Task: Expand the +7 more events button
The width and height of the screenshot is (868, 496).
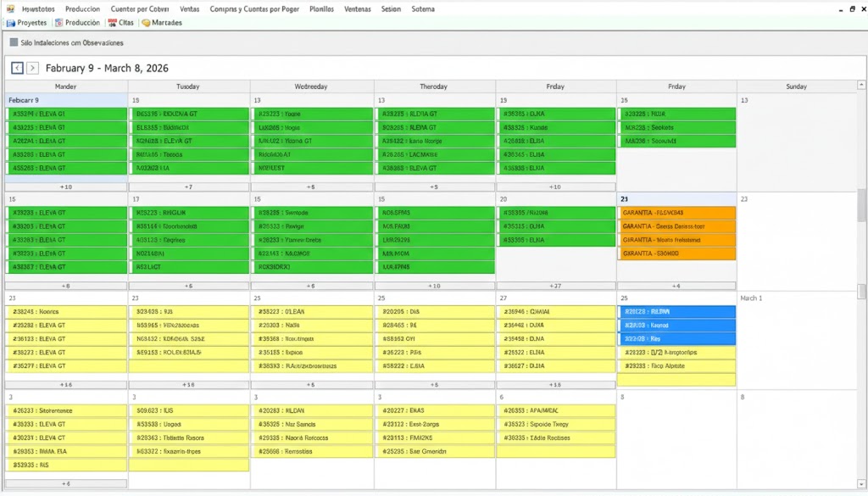Action: [189, 187]
